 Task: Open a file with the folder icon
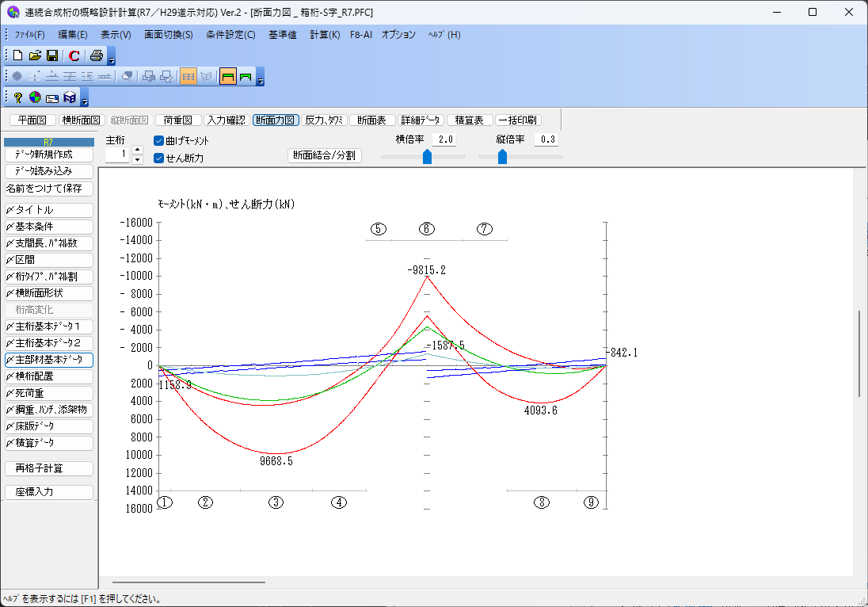(35, 55)
